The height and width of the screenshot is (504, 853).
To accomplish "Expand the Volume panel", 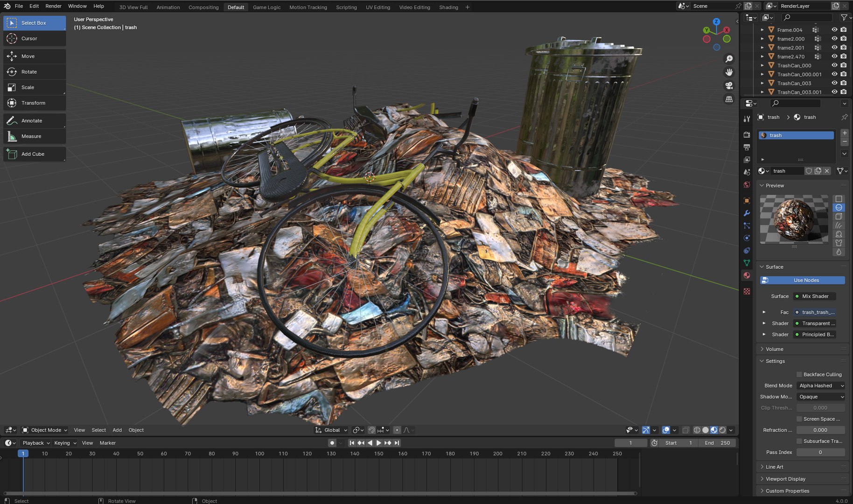I will (774, 349).
